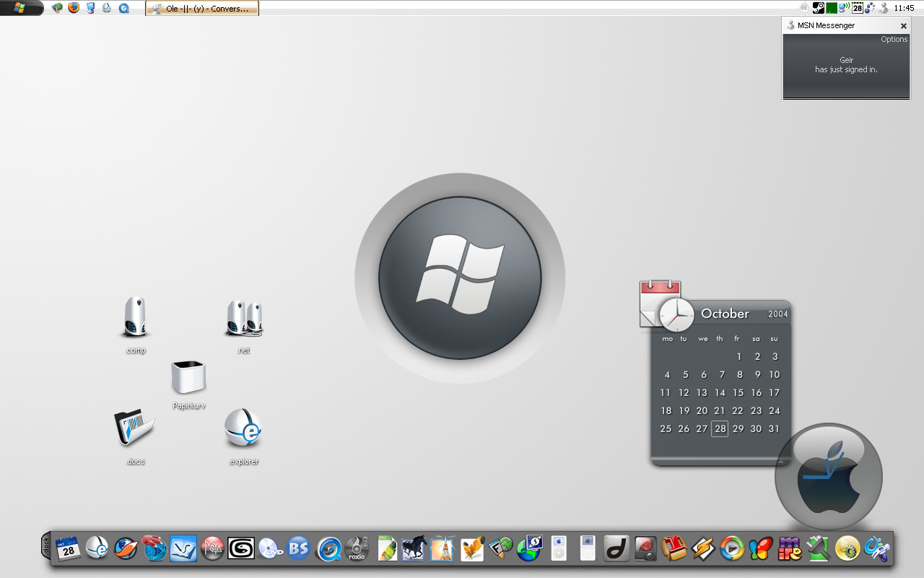Launch the white e-ball explorer icon in dock
924x578 pixels.
[97, 549]
